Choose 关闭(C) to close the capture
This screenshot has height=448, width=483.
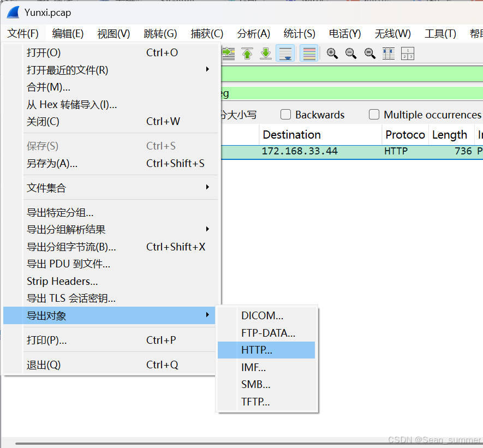[x=110, y=122]
